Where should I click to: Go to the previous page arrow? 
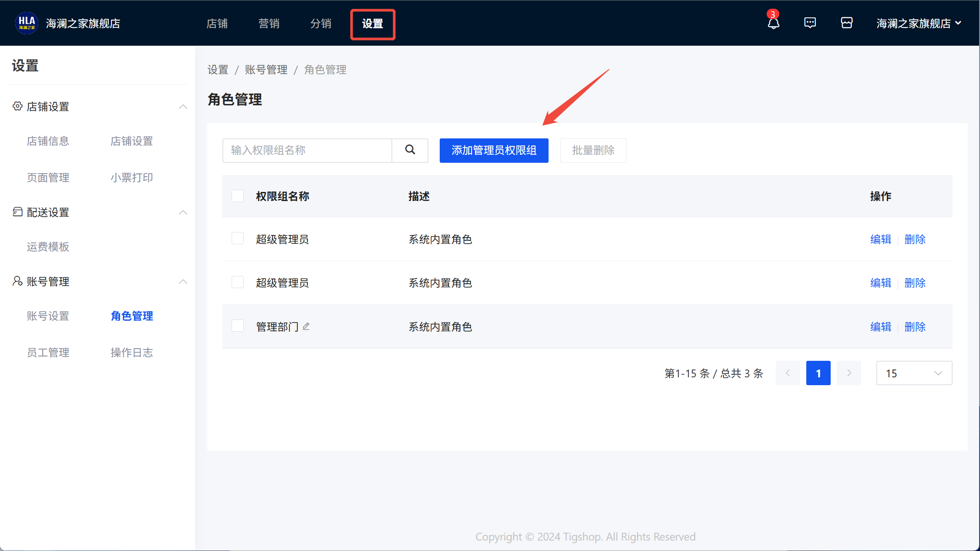[788, 373]
